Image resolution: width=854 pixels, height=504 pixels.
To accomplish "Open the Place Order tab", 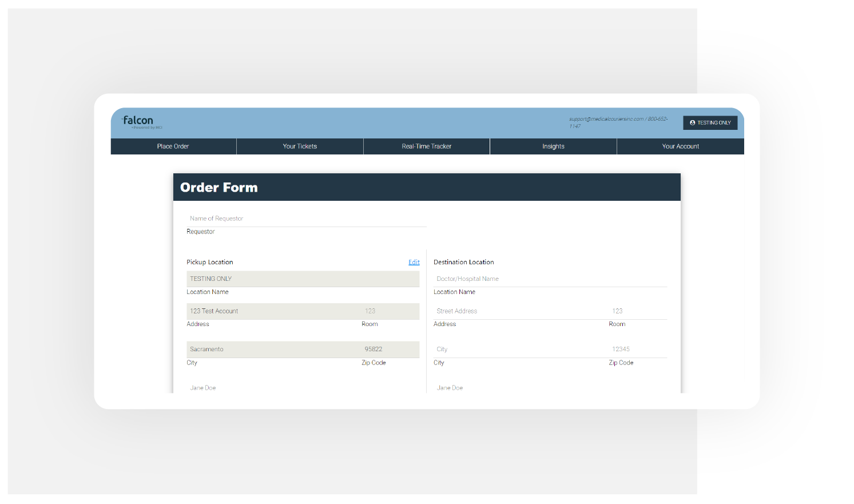I will click(173, 146).
